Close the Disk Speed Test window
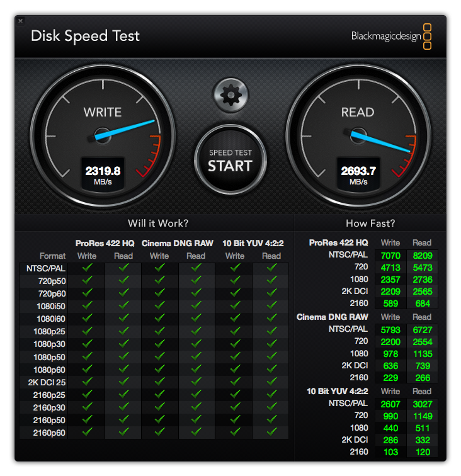This screenshot has height=476, width=461. [x=20, y=21]
